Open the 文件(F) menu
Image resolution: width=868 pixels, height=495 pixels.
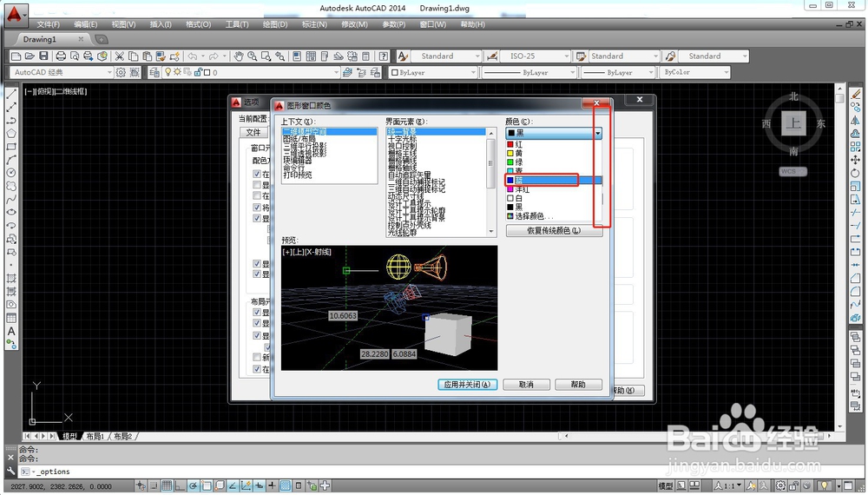(48, 24)
